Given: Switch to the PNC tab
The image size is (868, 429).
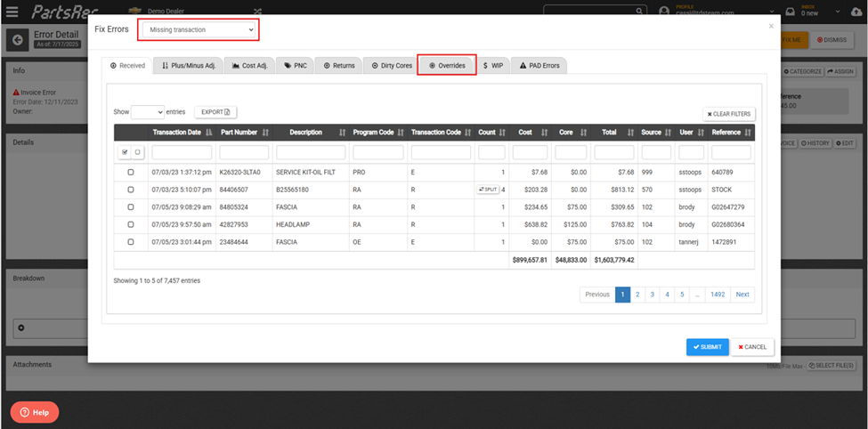Looking at the screenshot, I should pos(296,65).
